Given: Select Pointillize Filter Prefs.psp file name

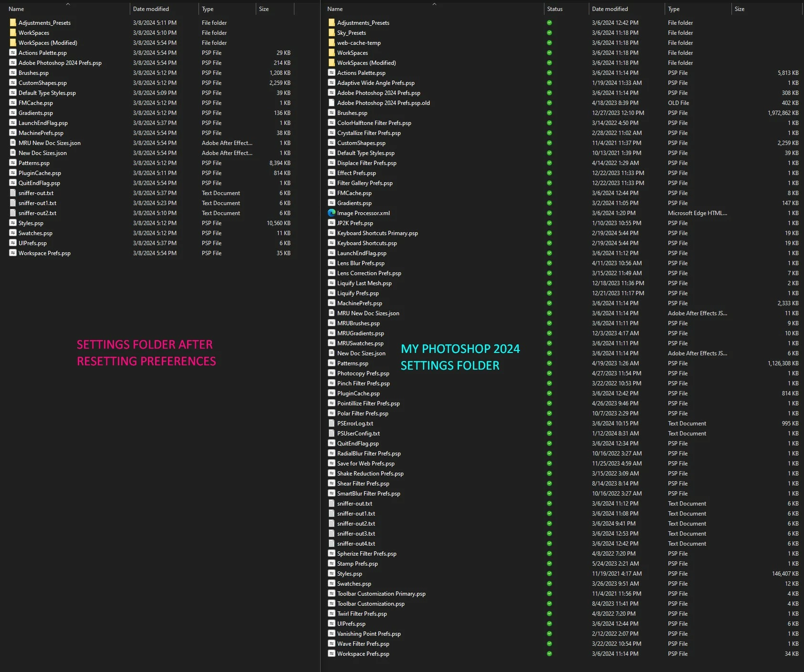Looking at the screenshot, I should [368, 403].
